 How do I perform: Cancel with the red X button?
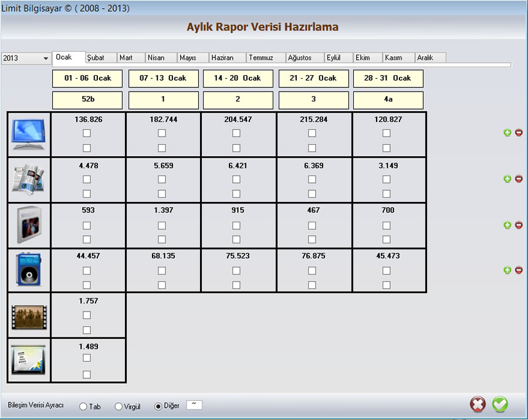(478, 404)
